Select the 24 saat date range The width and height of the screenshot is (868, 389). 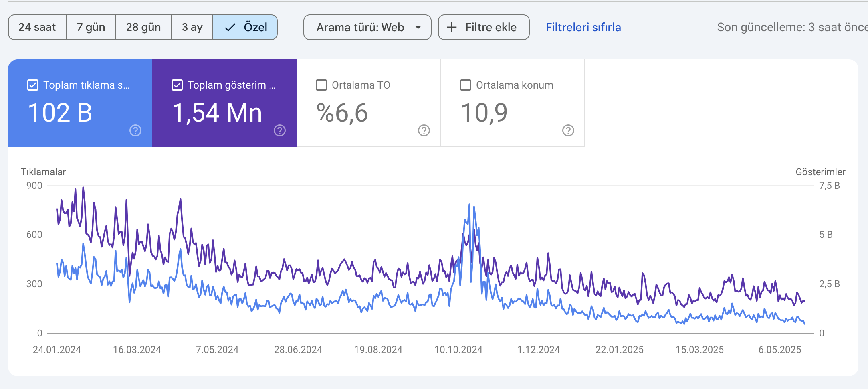point(37,27)
